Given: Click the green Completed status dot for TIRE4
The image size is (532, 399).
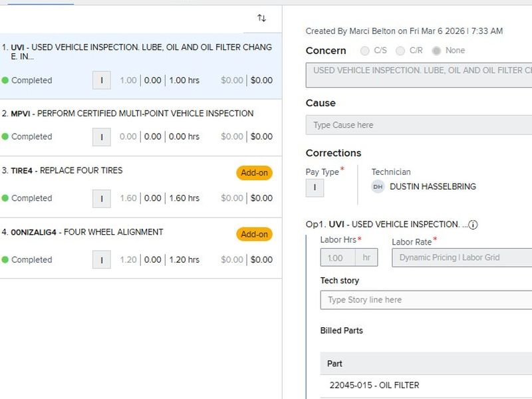Looking at the screenshot, I should coord(5,198).
